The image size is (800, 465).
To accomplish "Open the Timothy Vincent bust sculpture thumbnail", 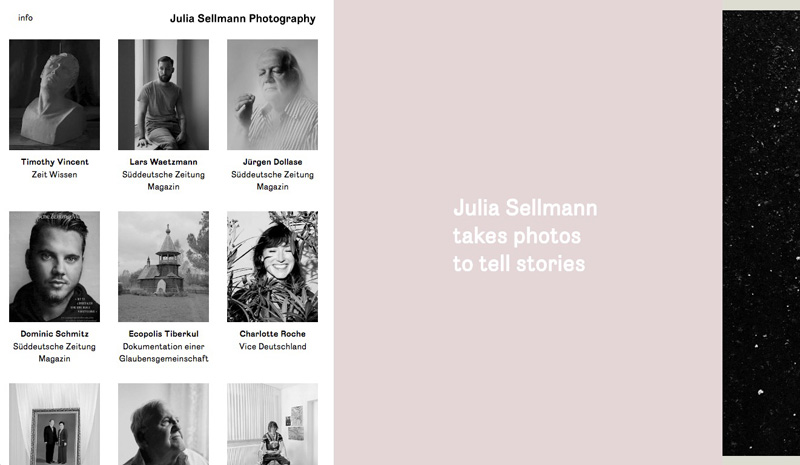I will tap(55, 94).
